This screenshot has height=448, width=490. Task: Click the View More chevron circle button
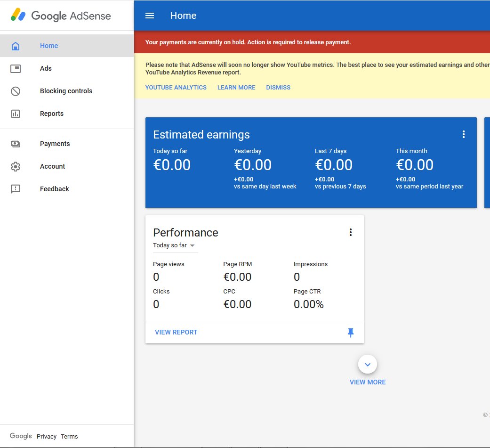point(368,364)
